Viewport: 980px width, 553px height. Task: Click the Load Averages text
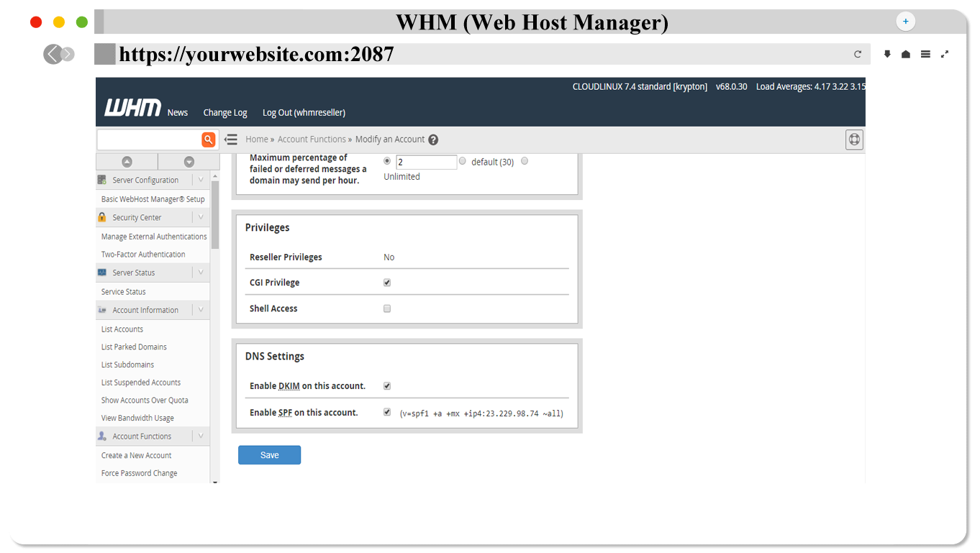point(811,86)
